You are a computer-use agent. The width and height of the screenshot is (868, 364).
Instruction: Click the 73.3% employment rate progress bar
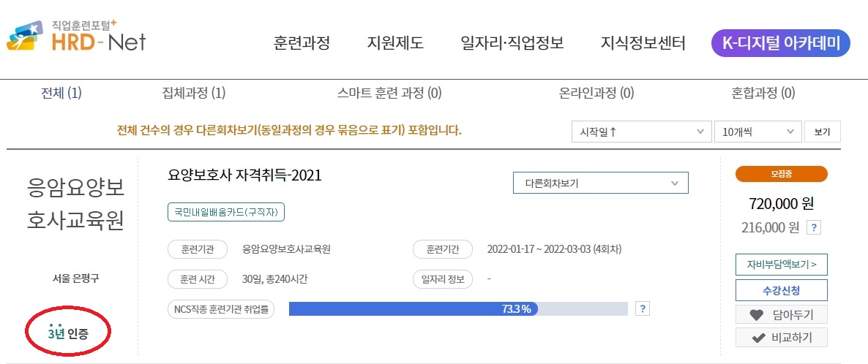point(458,308)
